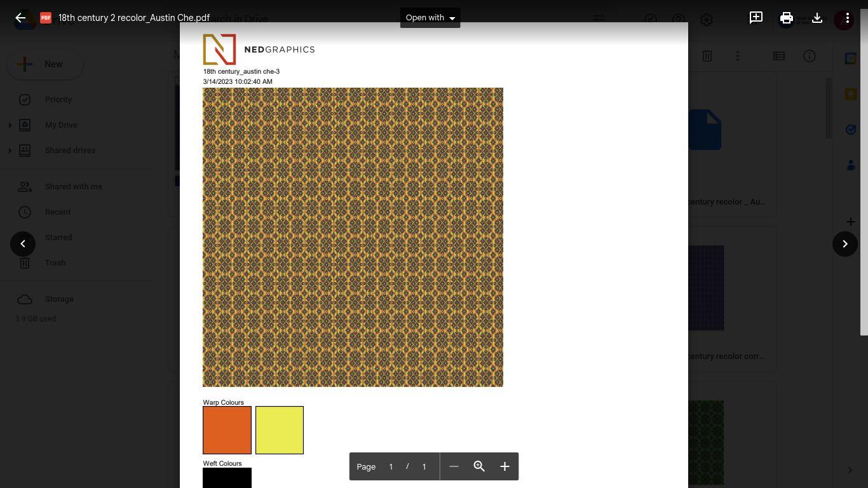Click the 'Warp Colours' label
Viewport: 868px width, 488px height.
point(223,403)
